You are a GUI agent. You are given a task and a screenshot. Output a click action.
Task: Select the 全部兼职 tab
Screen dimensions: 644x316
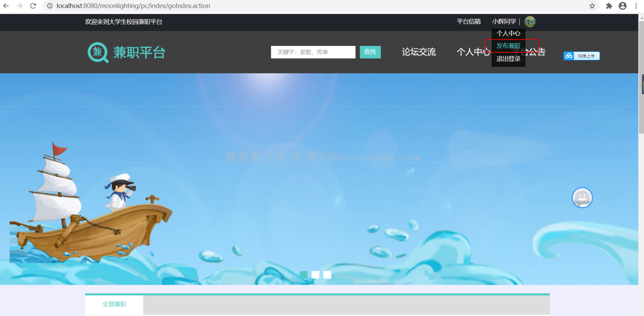[114, 304]
